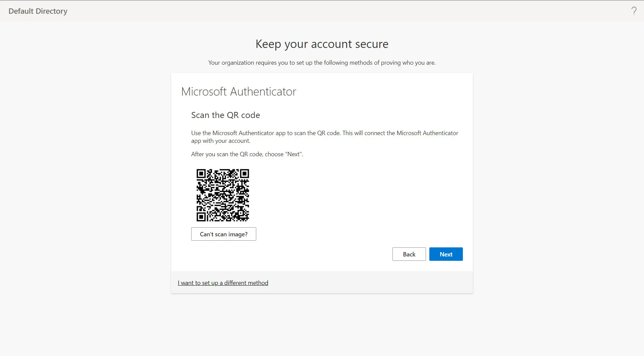Select the different method link at the bottom
Viewport: 644px width, 356px height.
(x=223, y=283)
